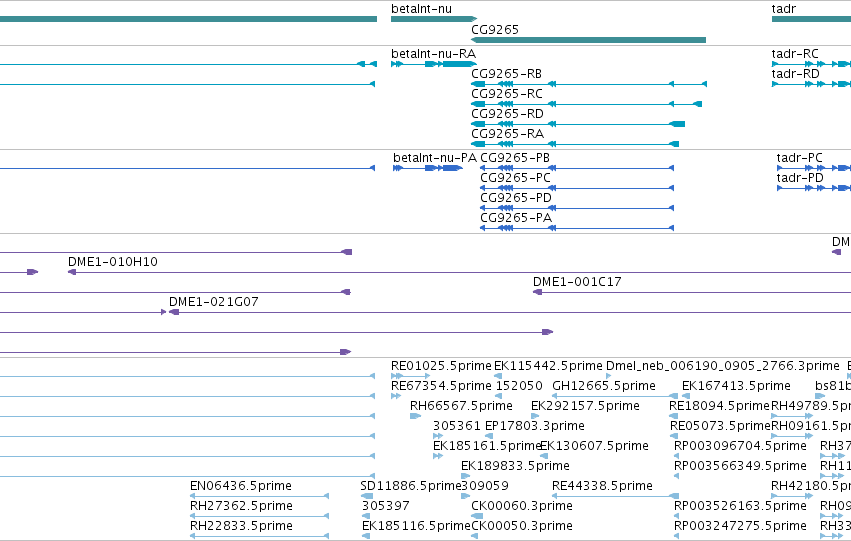Select the GH12665.5prime EST
Screen dimensions: 851x541
(615, 396)
